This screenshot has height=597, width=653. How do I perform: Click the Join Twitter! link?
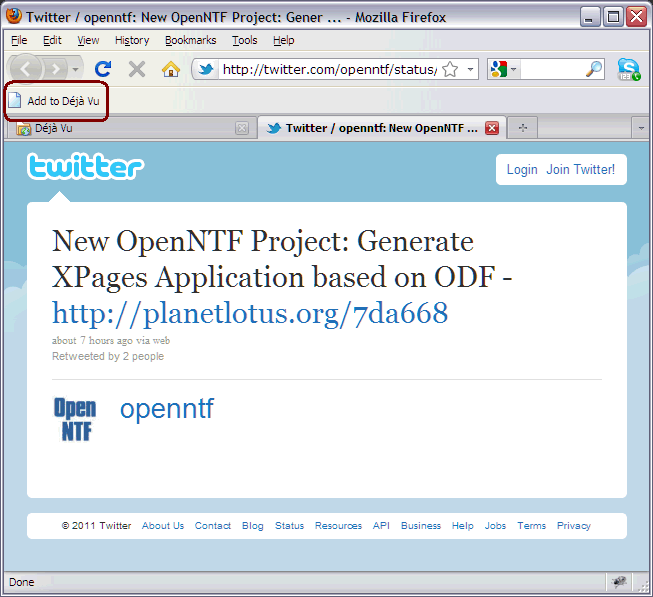580,169
